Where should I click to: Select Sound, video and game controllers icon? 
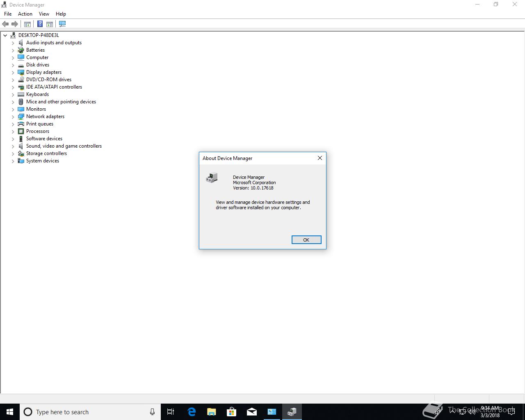pos(21,146)
